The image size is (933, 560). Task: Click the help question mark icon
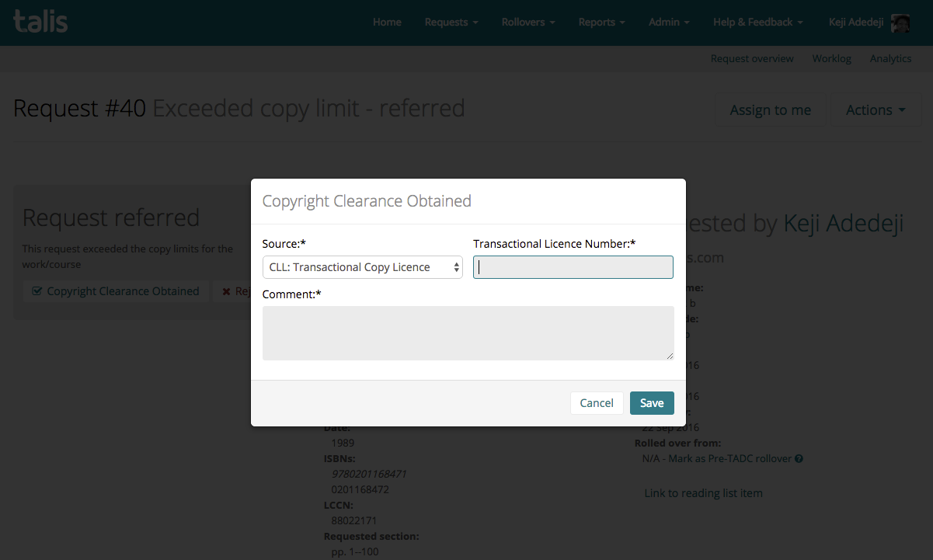point(799,459)
